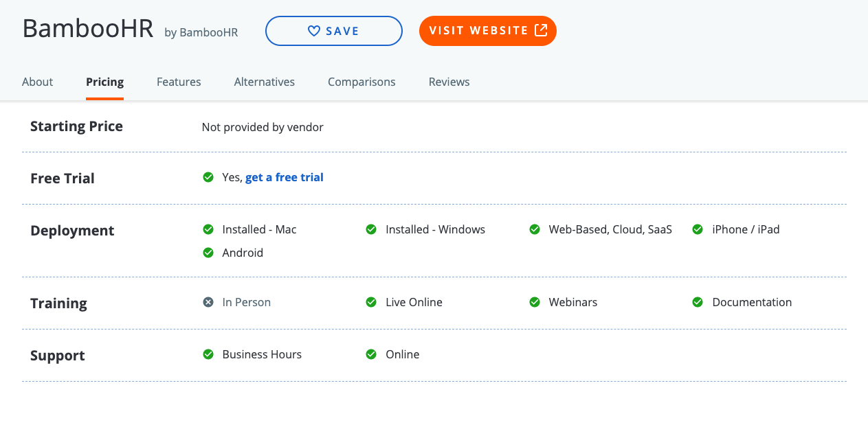Click the 'Free Trial' row label
The width and height of the screenshot is (868, 427).
click(63, 178)
